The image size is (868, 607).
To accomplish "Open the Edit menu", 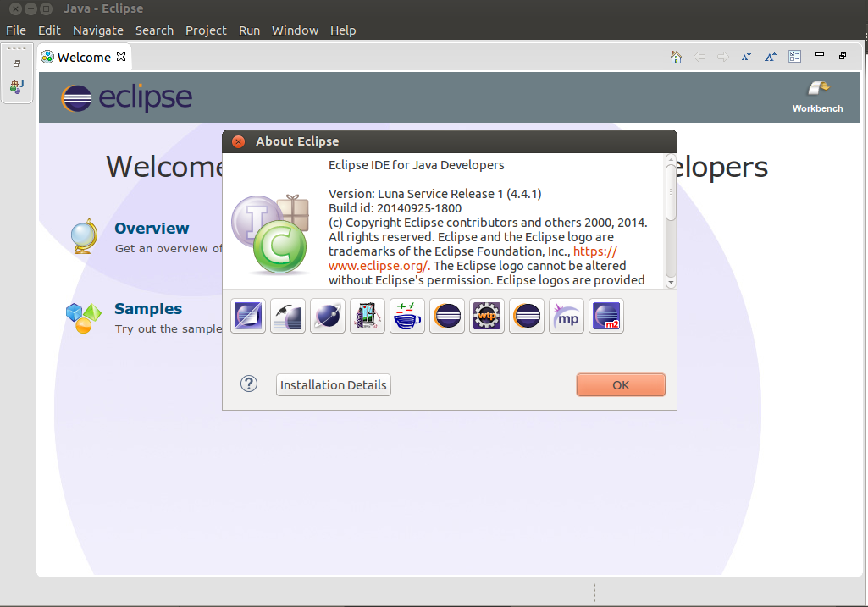I will (x=49, y=30).
